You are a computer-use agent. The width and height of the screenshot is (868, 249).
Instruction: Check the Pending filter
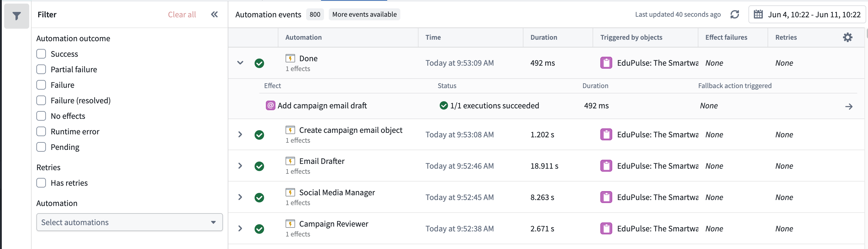41,147
